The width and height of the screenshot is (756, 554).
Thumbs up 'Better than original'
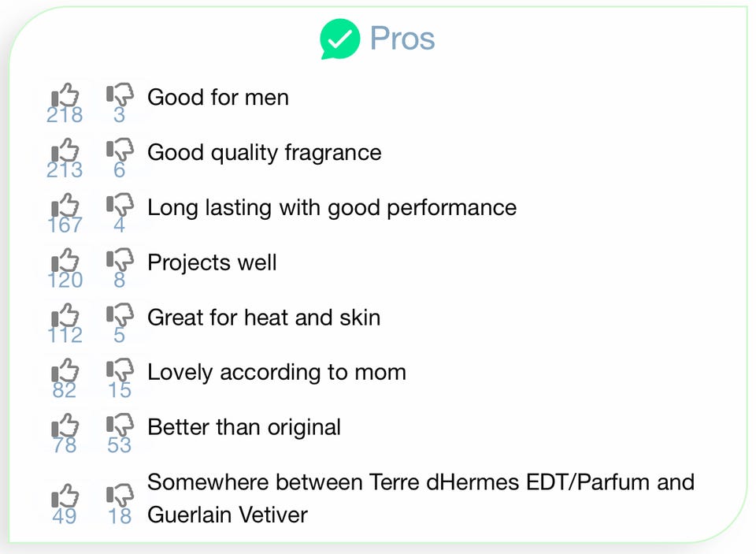(66, 427)
